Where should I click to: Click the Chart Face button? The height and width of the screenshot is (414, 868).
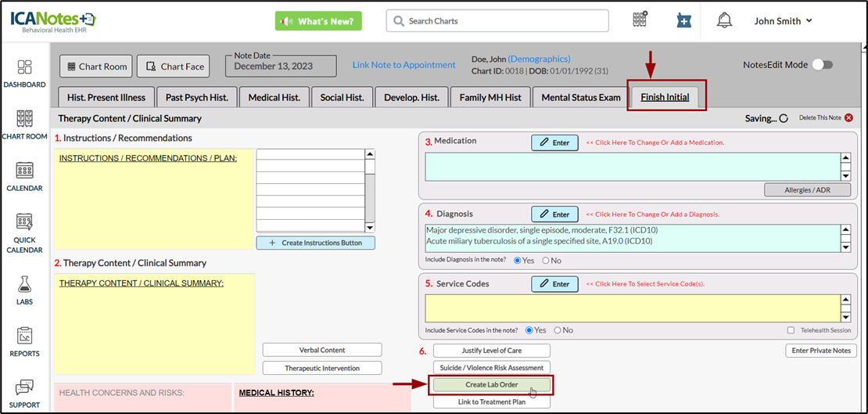pyautogui.click(x=175, y=67)
